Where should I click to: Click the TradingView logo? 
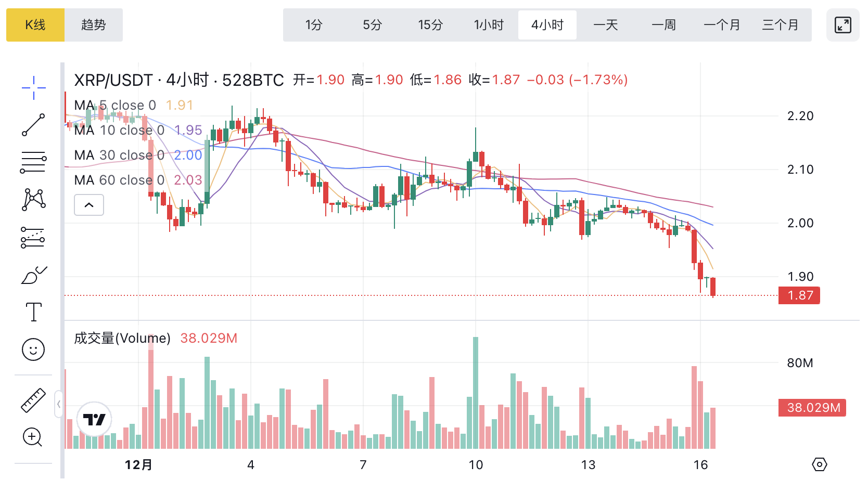pos(94,419)
